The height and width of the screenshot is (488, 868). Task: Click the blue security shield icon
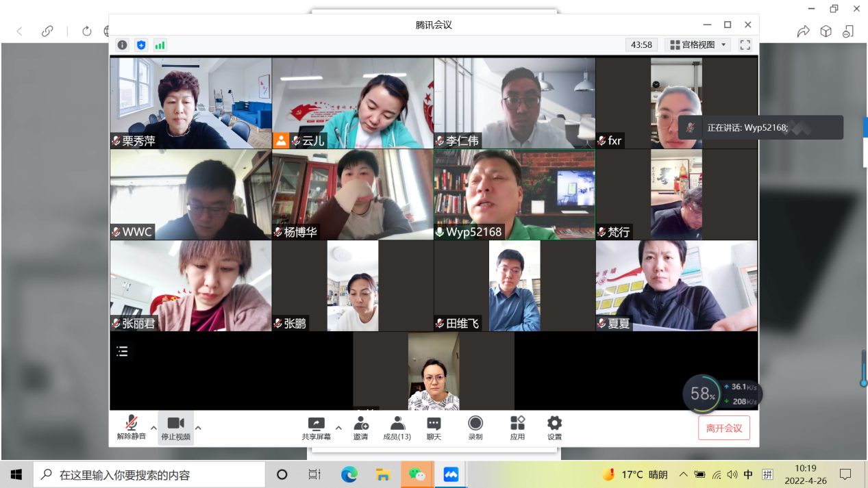(x=141, y=45)
